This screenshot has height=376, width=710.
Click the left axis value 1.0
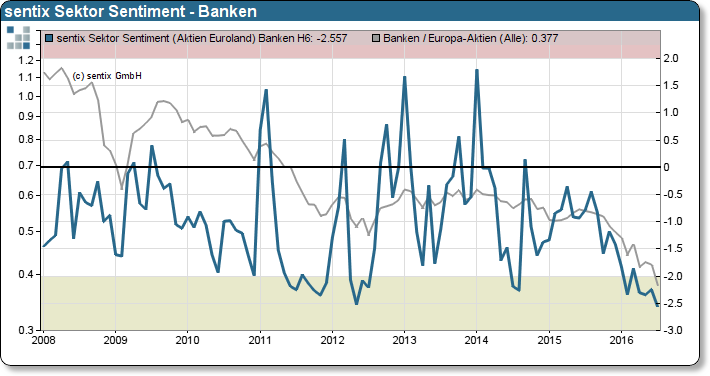click(27, 96)
